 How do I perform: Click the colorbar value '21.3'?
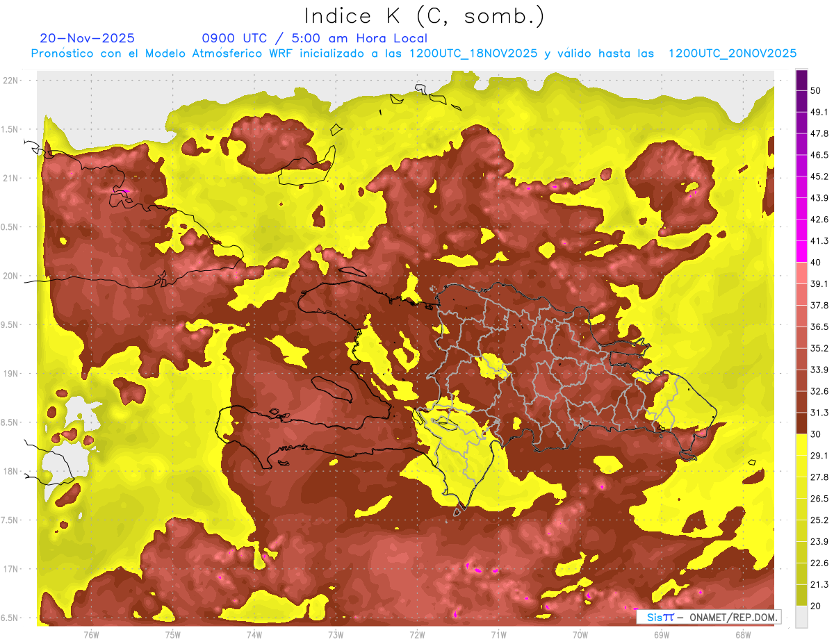(x=819, y=584)
